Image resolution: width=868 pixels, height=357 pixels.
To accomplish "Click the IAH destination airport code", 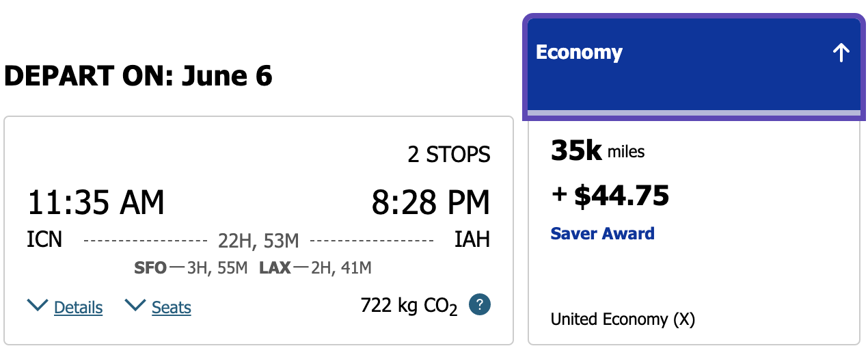I will [x=472, y=240].
